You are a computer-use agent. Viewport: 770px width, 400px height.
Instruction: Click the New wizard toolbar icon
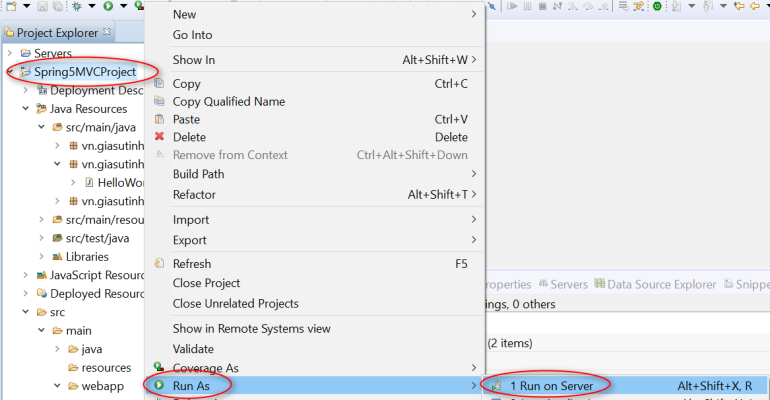[x=11, y=6]
